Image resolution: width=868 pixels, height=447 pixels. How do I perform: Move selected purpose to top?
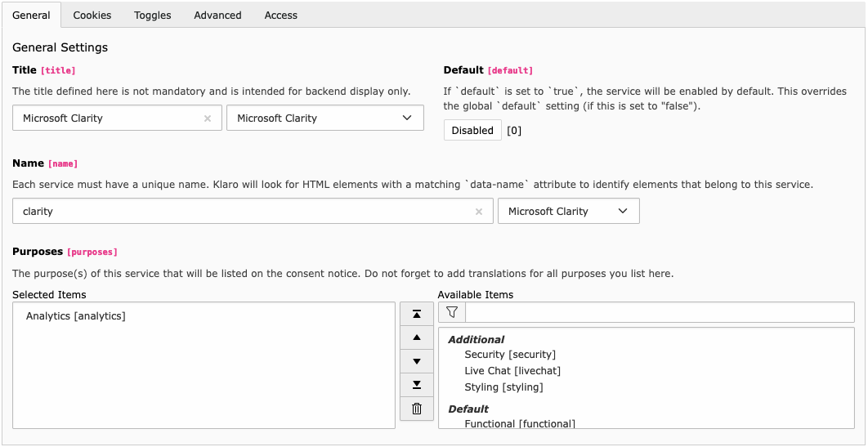417,314
